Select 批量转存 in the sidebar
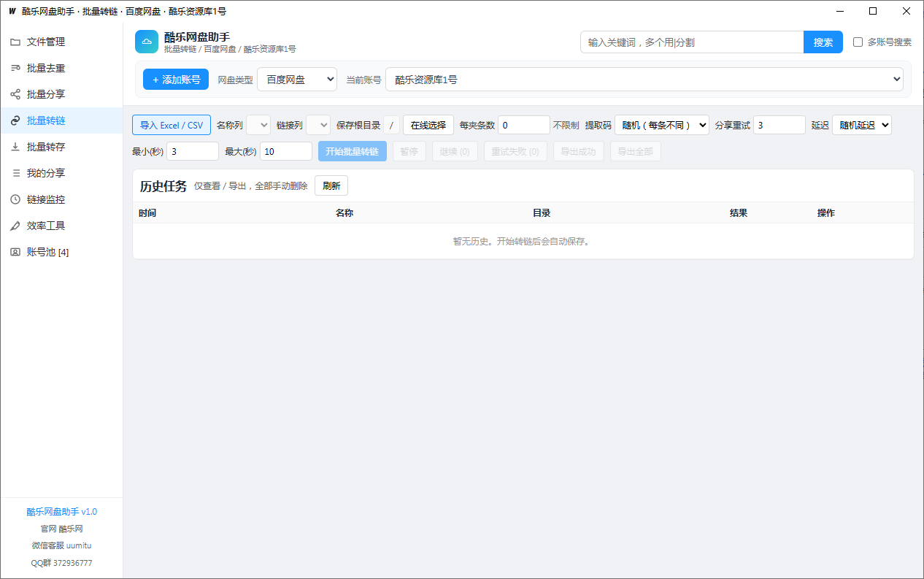The image size is (924, 579). [61, 147]
